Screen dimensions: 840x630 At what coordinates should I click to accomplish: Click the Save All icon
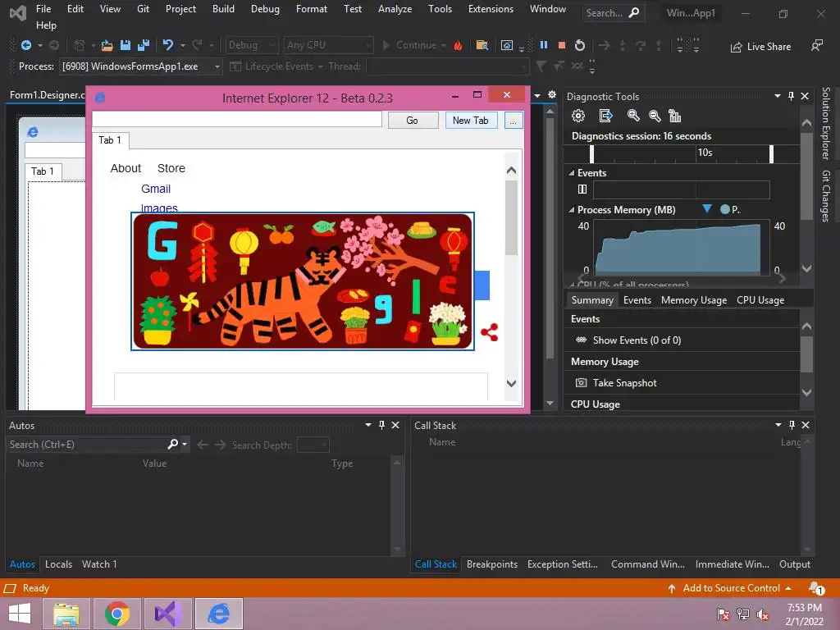(x=144, y=46)
